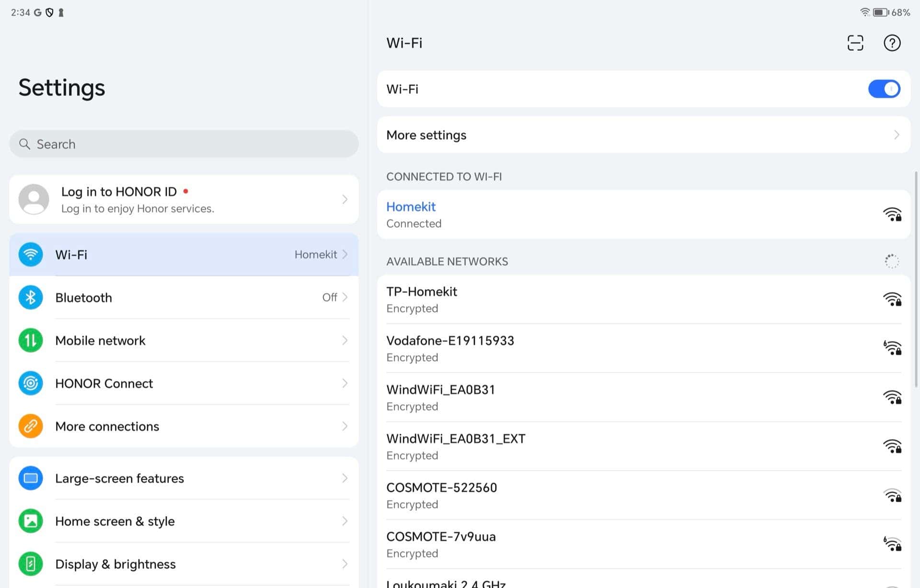Expand the Large-screen features chevron

pyautogui.click(x=345, y=478)
